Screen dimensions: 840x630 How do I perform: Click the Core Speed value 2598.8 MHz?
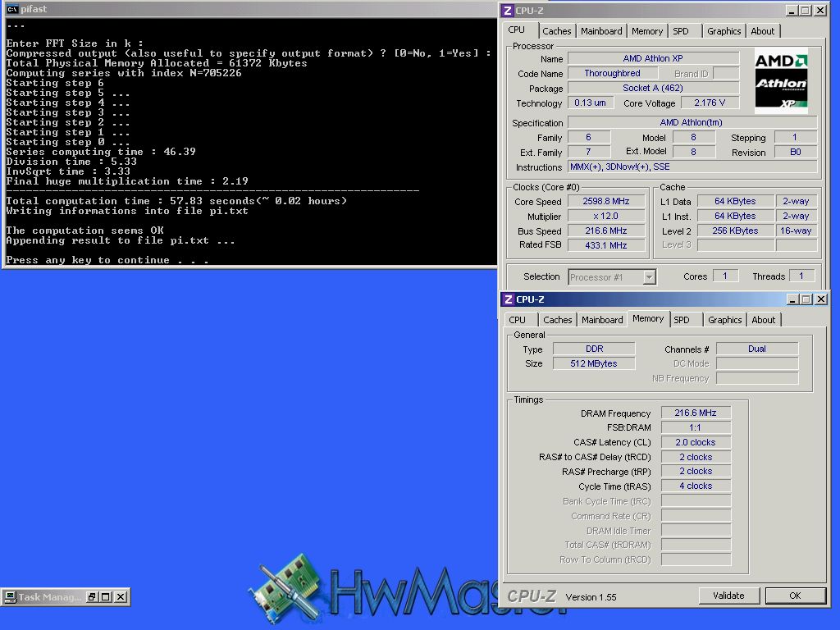coord(606,202)
